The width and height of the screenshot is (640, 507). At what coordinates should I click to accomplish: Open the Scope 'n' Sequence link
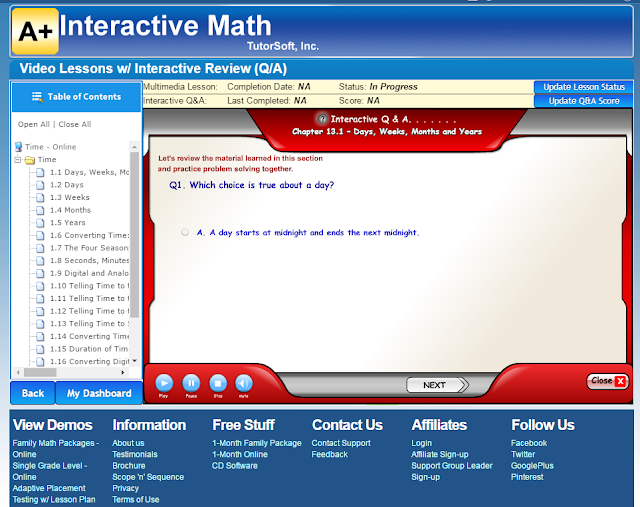pyautogui.click(x=148, y=477)
